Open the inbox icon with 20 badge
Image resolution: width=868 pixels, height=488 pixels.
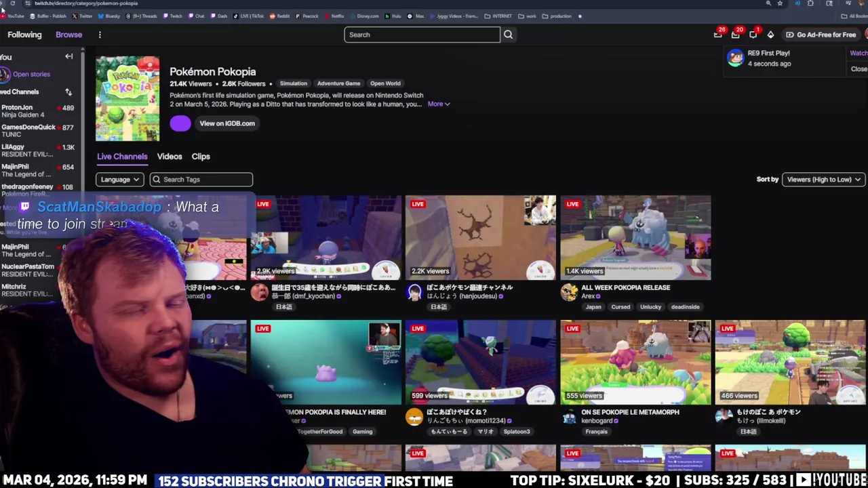736,35
